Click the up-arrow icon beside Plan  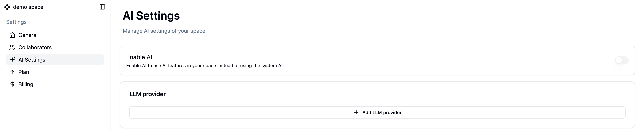12,72
